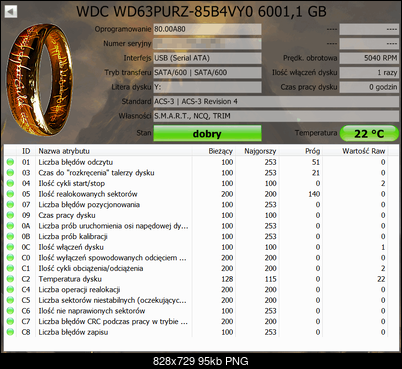This screenshot has width=402, height=369.
Task: Select row 'Liczba błędów pozycjonowania'
Action: pos(201,205)
